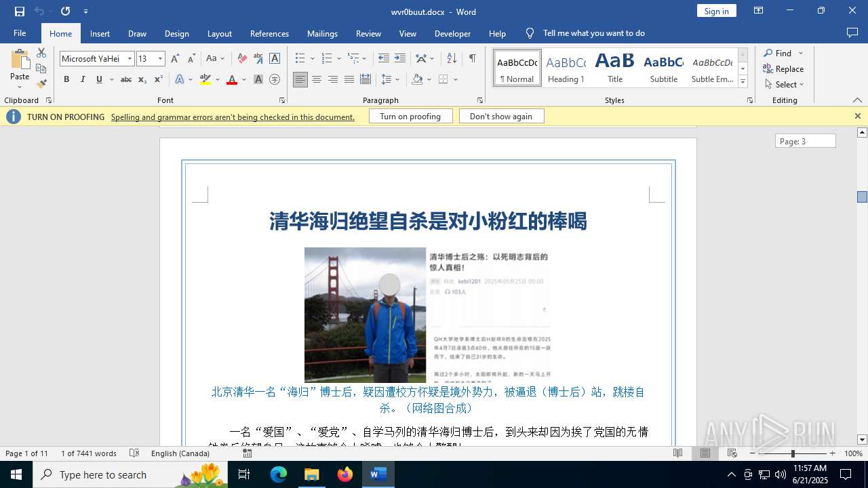Click the Copy icon in Clipboard group
The height and width of the screenshot is (488, 868).
point(41,68)
